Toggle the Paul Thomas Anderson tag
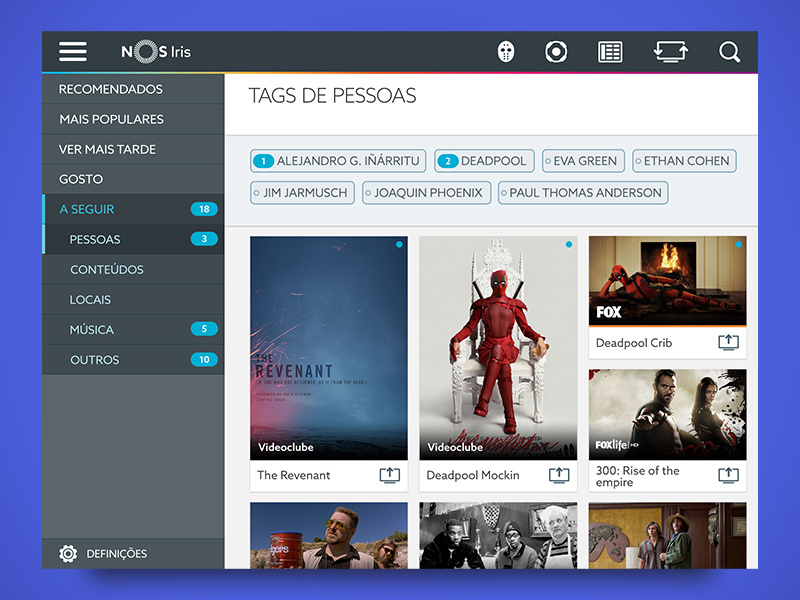This screenshot has width=800, height=600. [583, 193]
